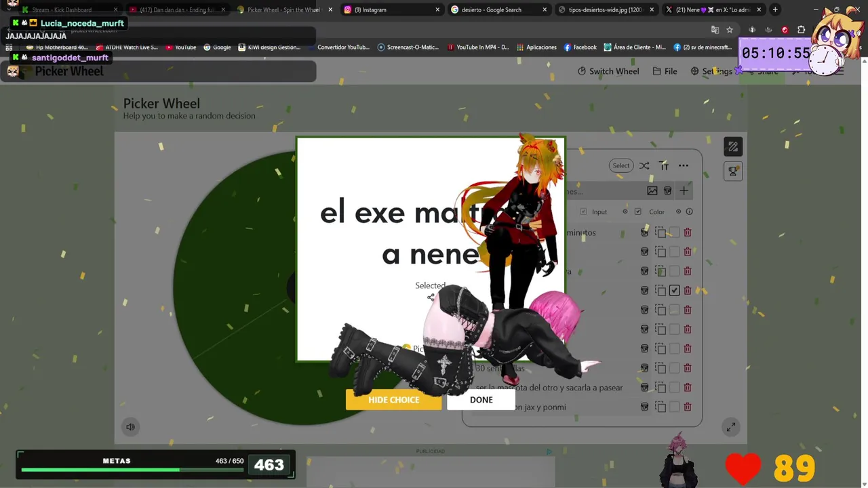
Task: Toggle the wheel sound speaker icon
Action: point(130,427)
